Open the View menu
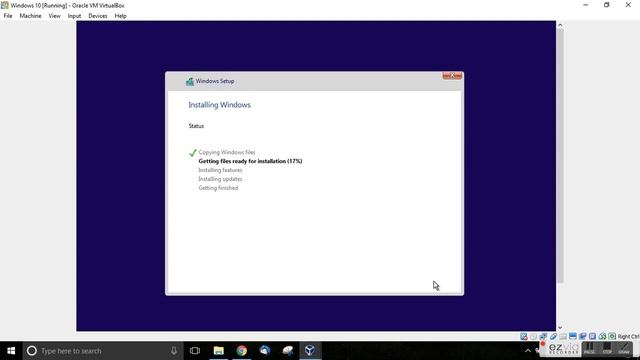The height and width of the screenshot is (360, 640). (x=54, y=16)
